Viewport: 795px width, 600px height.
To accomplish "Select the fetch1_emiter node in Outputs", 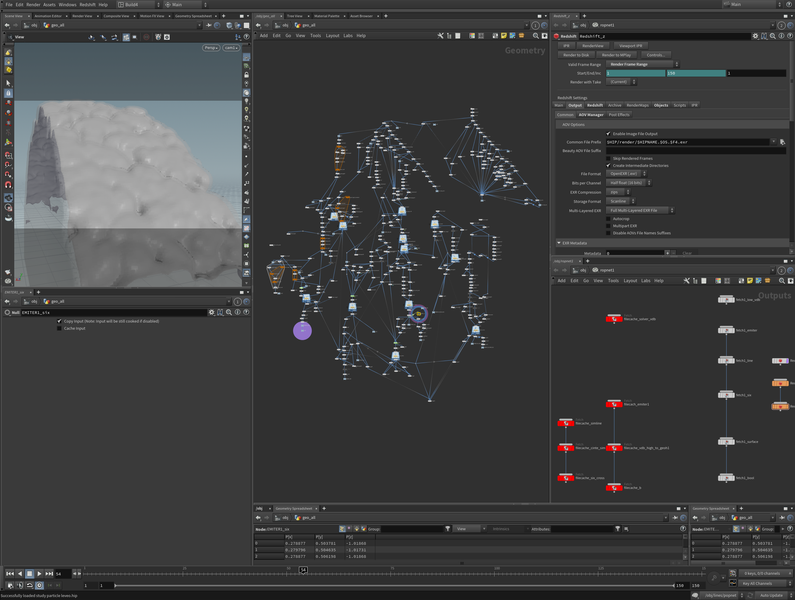I will pos(726,330).
